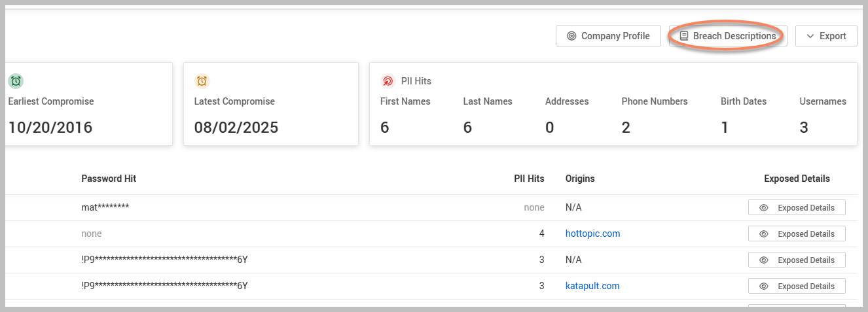Sort by Password Hit column header
The image size is (868, 312).
click(109, 179)
